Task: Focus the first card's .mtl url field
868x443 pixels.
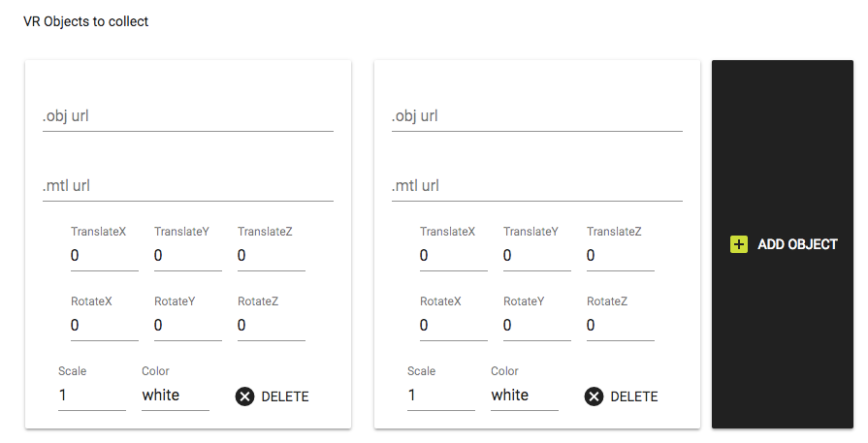Action: 187,186
